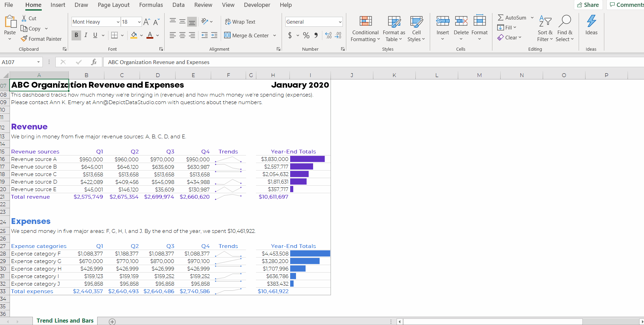Increase font size with larger A icon

point(146,22)
